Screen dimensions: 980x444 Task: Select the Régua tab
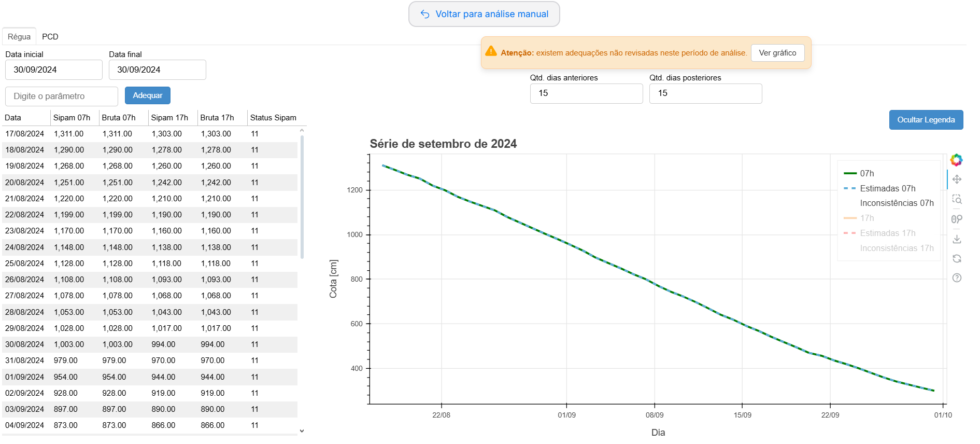pos(19,37)
